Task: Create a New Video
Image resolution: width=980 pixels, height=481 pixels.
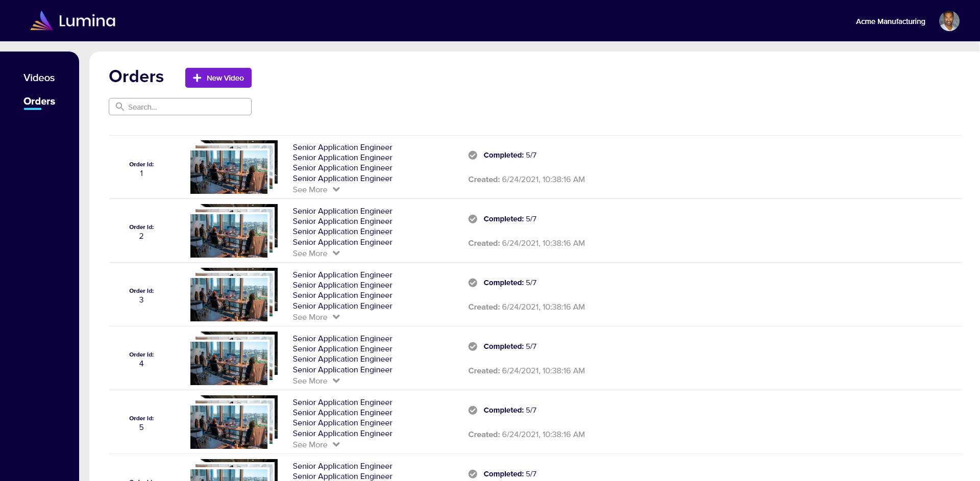Action: click(x=218, y=78)
